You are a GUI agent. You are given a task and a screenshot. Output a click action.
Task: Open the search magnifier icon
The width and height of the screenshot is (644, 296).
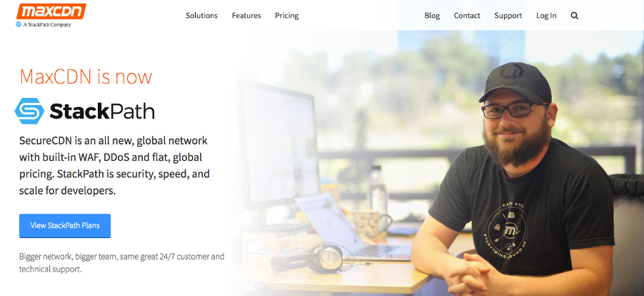575,16
